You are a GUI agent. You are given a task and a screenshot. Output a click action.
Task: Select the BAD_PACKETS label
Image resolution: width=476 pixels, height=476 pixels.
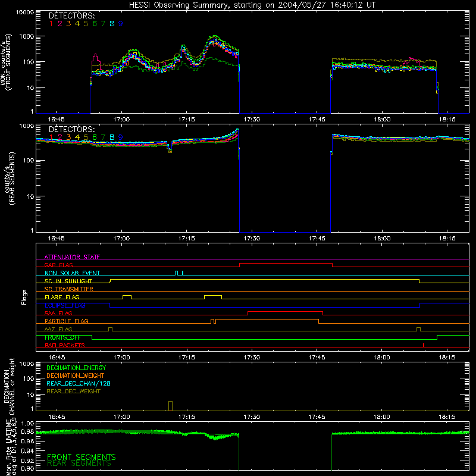click(65, 345)
